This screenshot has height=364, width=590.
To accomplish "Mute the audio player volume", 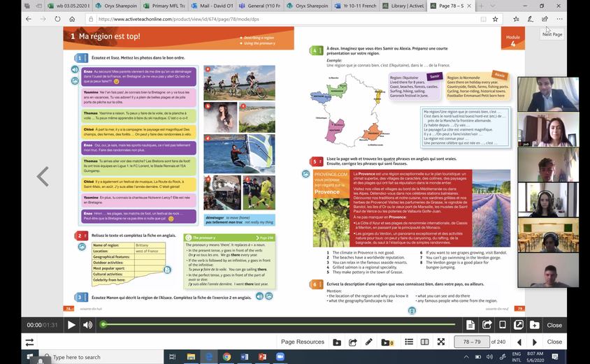I will tap(87, 325).
